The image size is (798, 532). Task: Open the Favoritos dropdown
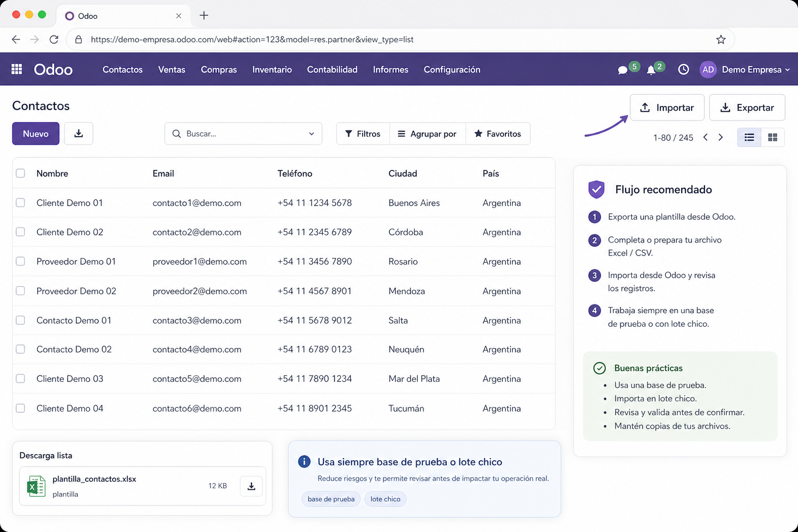pos(498,134)
